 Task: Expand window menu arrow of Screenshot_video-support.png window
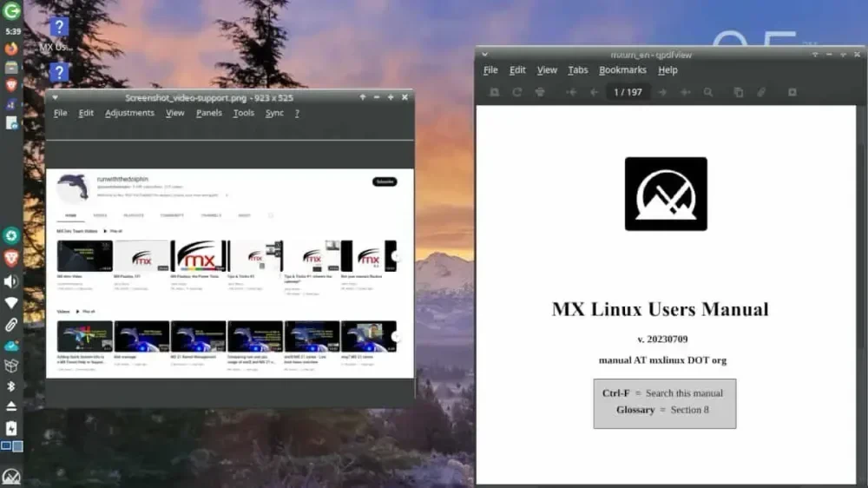coord(55,97)
